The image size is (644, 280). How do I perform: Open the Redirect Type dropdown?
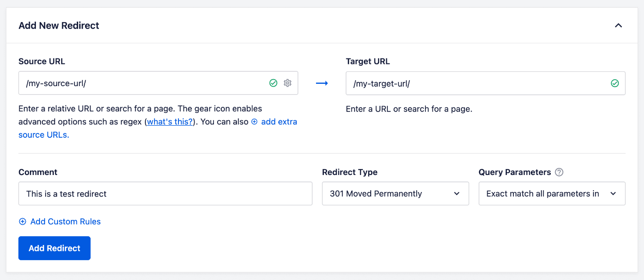[x=396, y=193]
